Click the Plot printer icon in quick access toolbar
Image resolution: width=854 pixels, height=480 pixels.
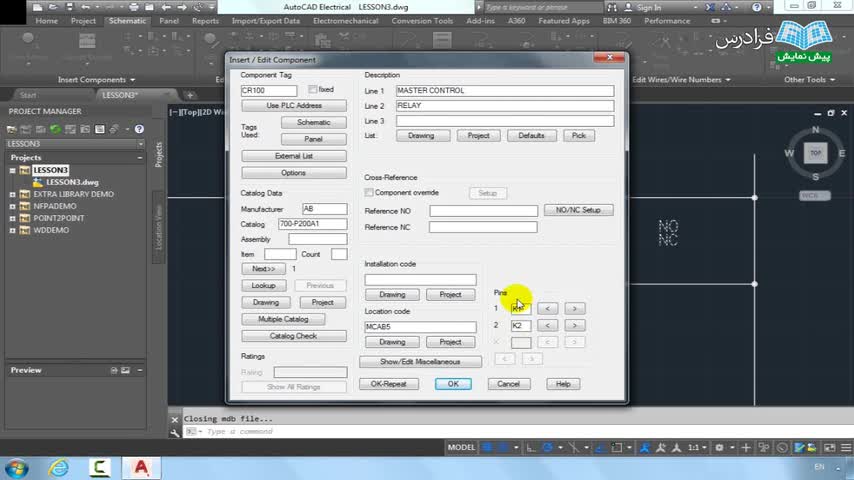click(133, 7)
